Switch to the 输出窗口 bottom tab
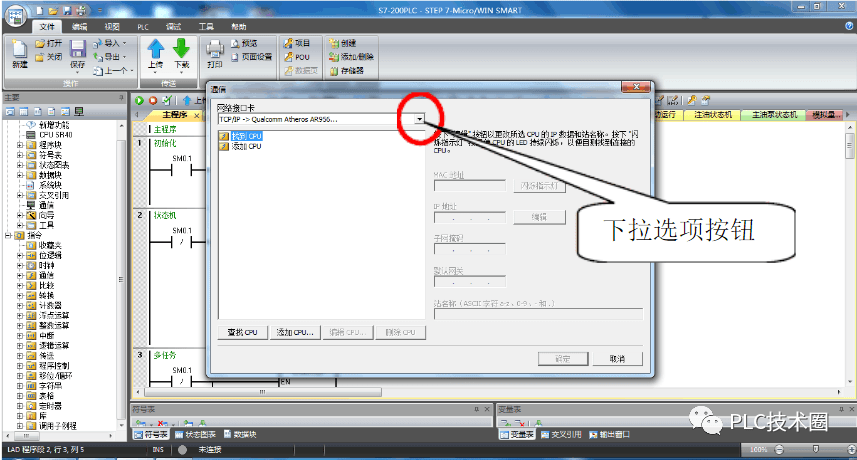The width and height of the screenshot is (857, 460). [609, 435]
